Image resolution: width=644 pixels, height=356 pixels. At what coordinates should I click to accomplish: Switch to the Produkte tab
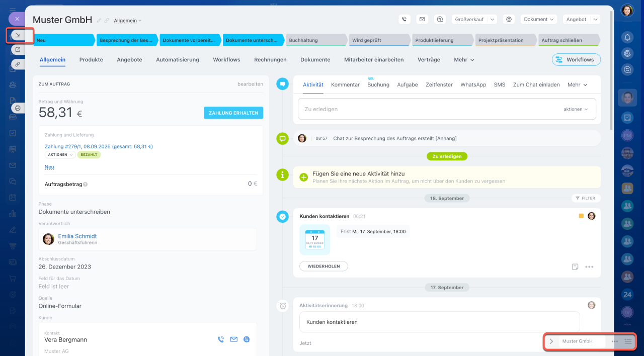[x=91, y=59]
